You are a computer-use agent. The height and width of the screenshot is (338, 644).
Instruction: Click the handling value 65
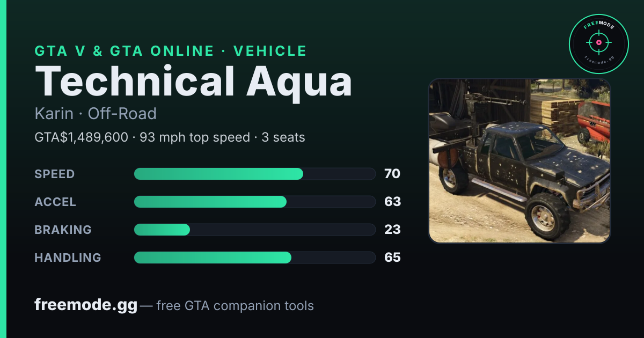pos(392,258)
